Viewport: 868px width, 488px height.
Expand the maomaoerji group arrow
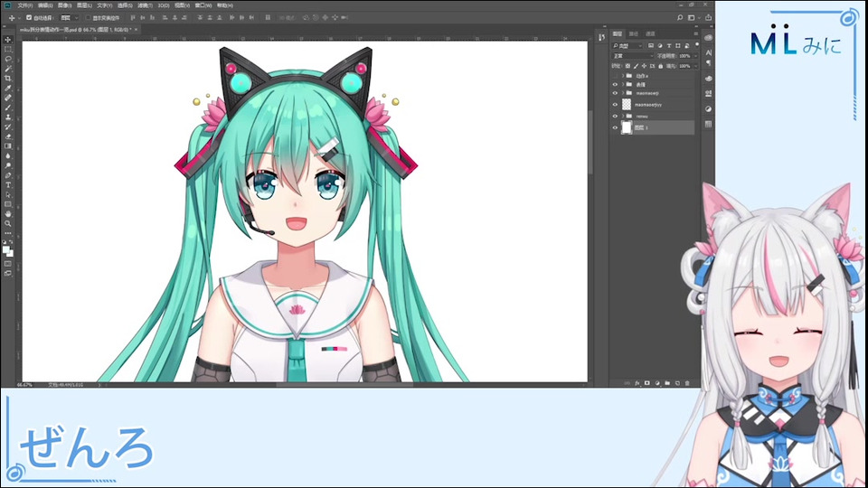[623, 93]
